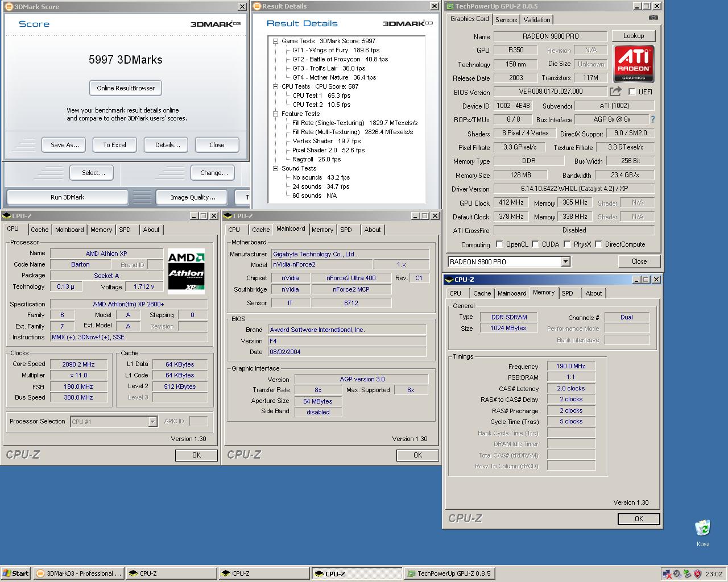
Task: Click the Online ResultBrowser button
Action: [x=126, y=88]
